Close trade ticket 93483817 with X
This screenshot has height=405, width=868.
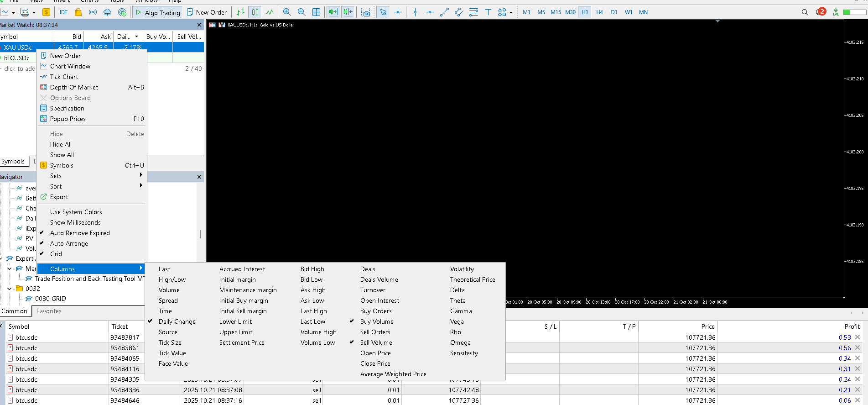(858, 337)
